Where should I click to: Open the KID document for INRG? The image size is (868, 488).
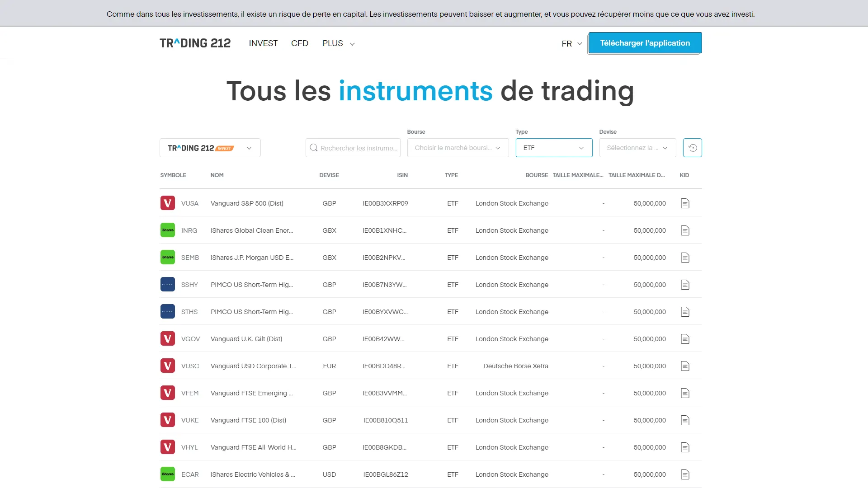685,230
